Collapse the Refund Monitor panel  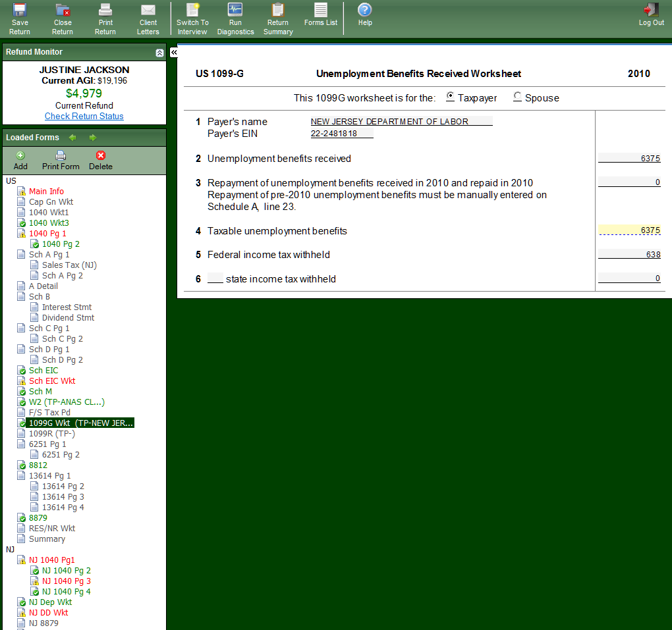tap(159, 53)
